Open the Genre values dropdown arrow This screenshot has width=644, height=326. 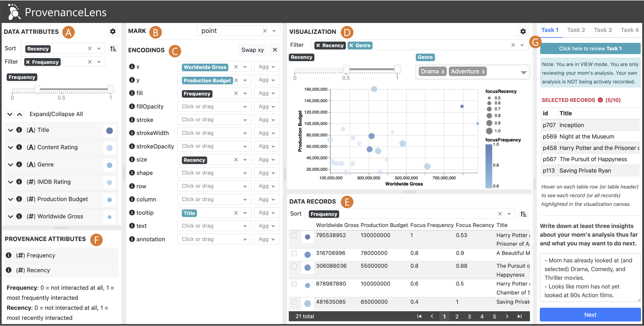tap(524, 73)
